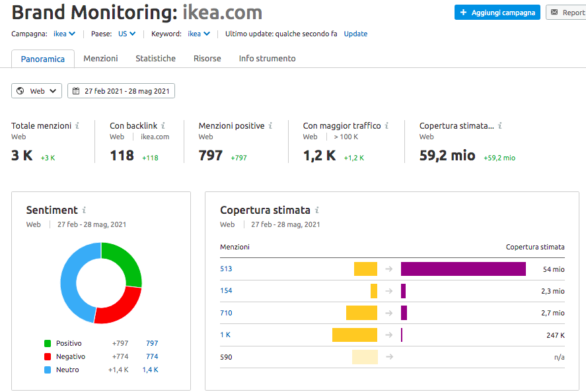Screen dimensions: 586x392
Task: Click the Positivo legend label
Action: coord(69,343)
